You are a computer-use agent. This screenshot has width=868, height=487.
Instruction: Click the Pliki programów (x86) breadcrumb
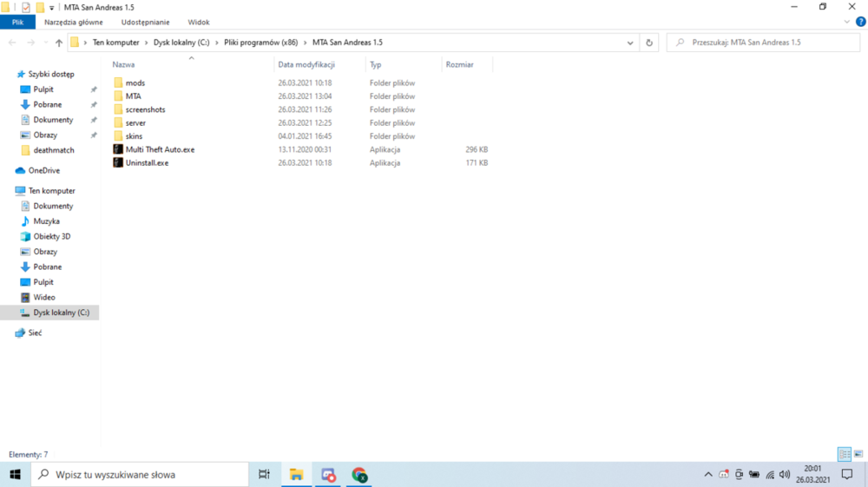click(x=260, y=43)
